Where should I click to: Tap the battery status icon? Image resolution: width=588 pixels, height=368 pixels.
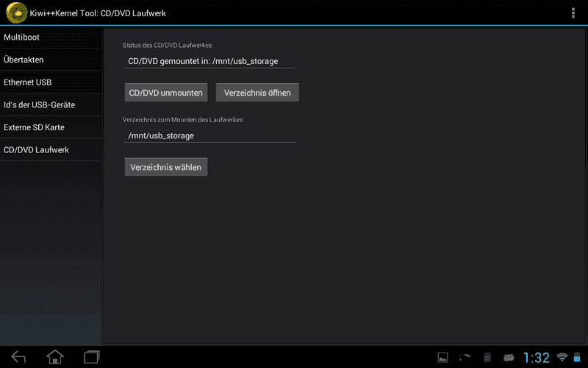pyautogui.click(x=577, y=357)
